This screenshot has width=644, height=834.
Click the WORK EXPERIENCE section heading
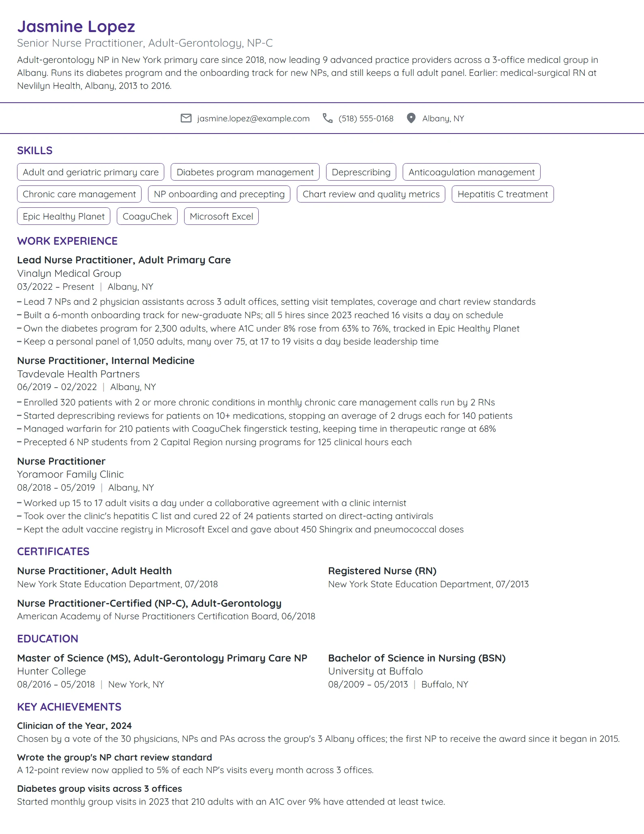pos(67,241)
